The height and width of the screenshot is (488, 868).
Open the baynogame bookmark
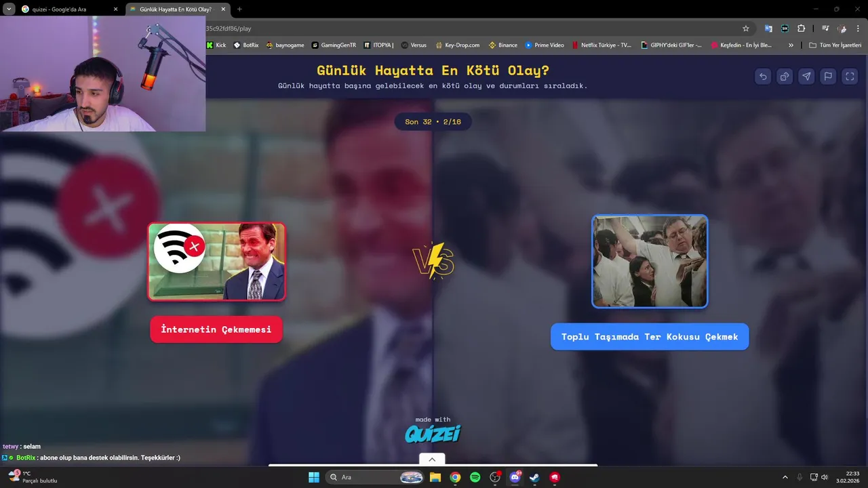[x=285, y=45]
